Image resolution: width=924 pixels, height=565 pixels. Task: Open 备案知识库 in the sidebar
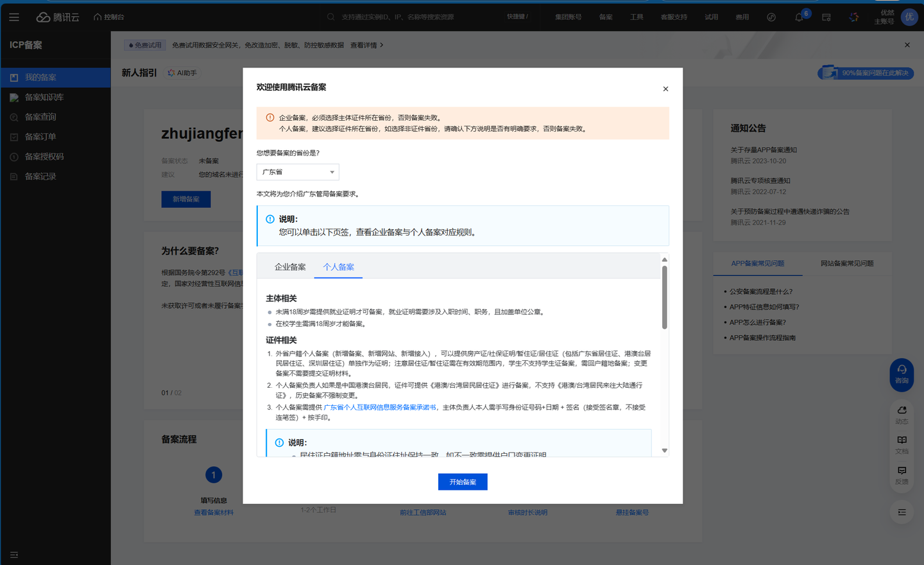(44, 98)
